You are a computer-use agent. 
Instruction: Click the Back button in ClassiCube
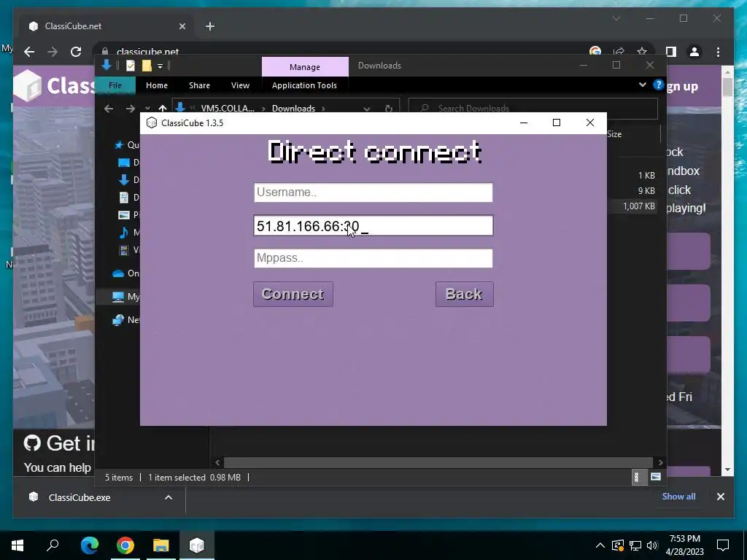click(x=464, y=295)
